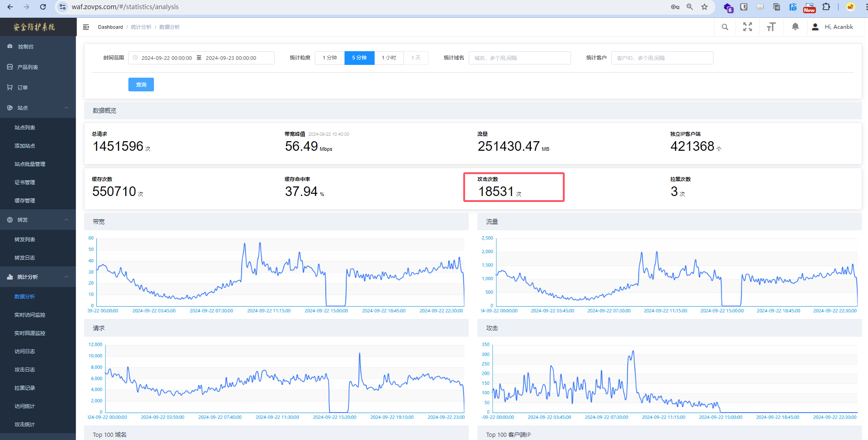Reload the page using browser refresh icon
This screenshot has width=868, height=440.
[x=43, y=7]
